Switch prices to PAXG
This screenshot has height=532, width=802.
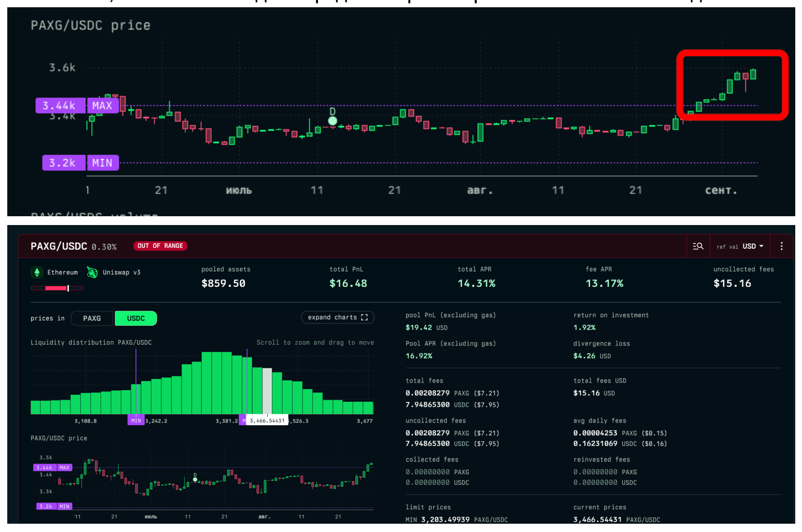click(x=92, y=318)
